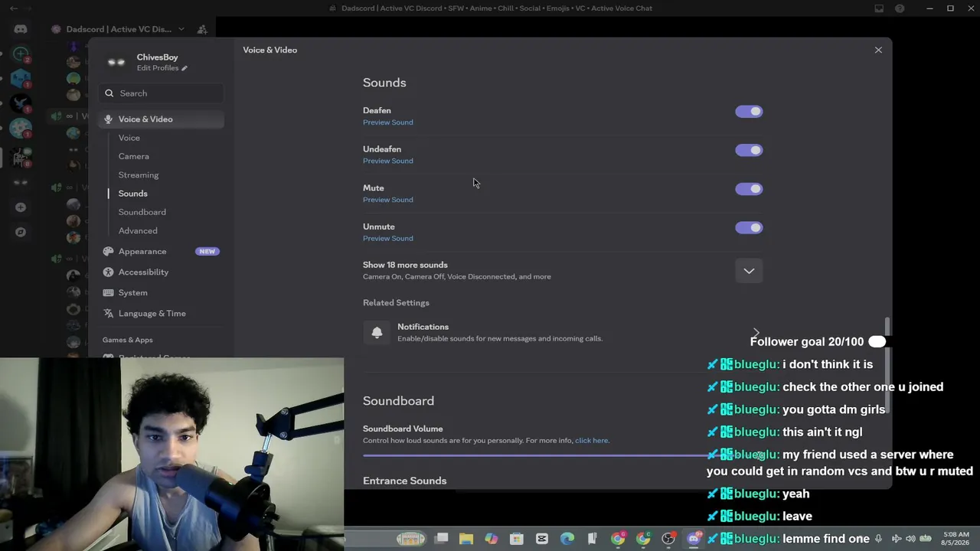The height and width of the screenshot is (551, 980).
Task: Open OBS Studio from the taskbar
Action: 668,539
